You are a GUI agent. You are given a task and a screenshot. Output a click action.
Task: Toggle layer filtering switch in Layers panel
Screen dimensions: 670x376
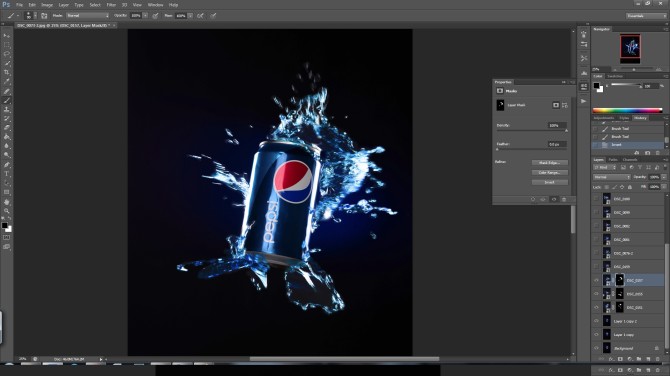click(x=664, y=167)
